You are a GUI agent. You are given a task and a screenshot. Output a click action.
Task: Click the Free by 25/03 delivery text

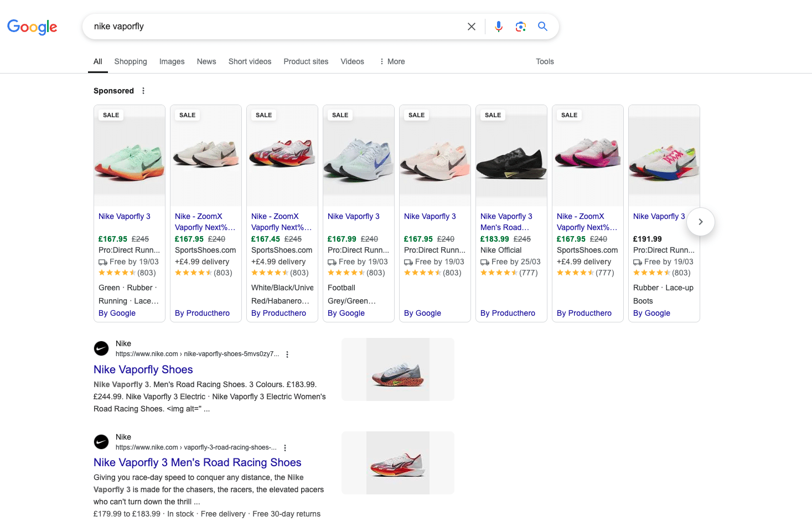pos(516,262)
